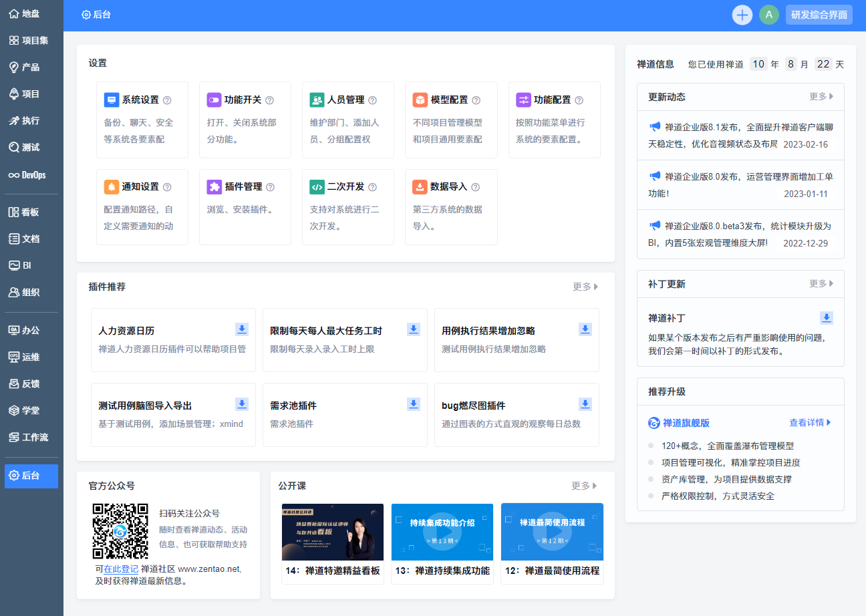Open 看板 in the sidebar
The width and height of the screenshot is (866, 616).
click(x=31, y=212)
